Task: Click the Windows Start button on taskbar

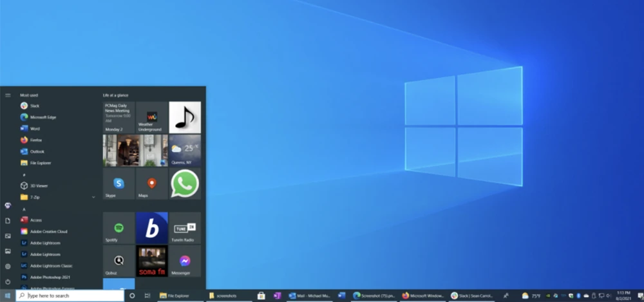Action: coord(7,296)
